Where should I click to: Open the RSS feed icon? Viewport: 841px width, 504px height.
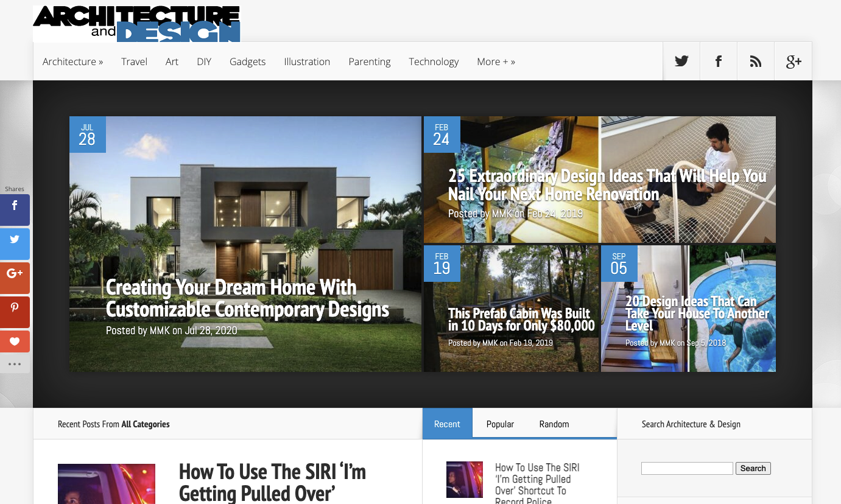pyautogui.click(x=755, y=61)
